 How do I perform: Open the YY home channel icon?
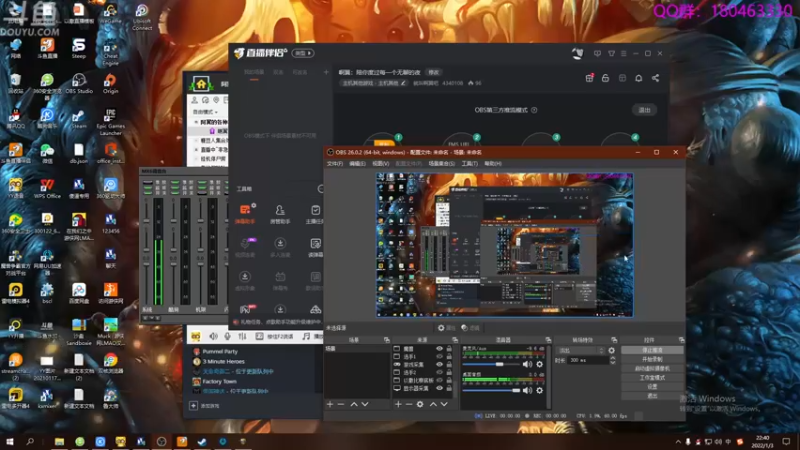pyautogui.click(x=201, y=84)
